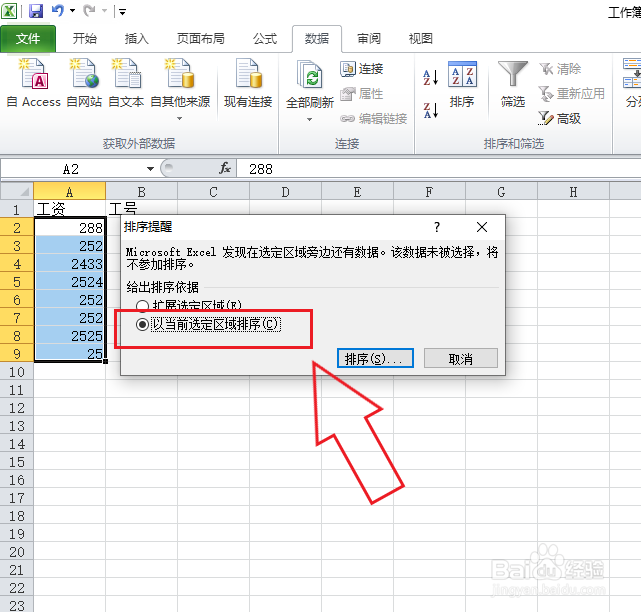
Task: Click Refresh All (全部刷新) icon
Action: [310, 74]
